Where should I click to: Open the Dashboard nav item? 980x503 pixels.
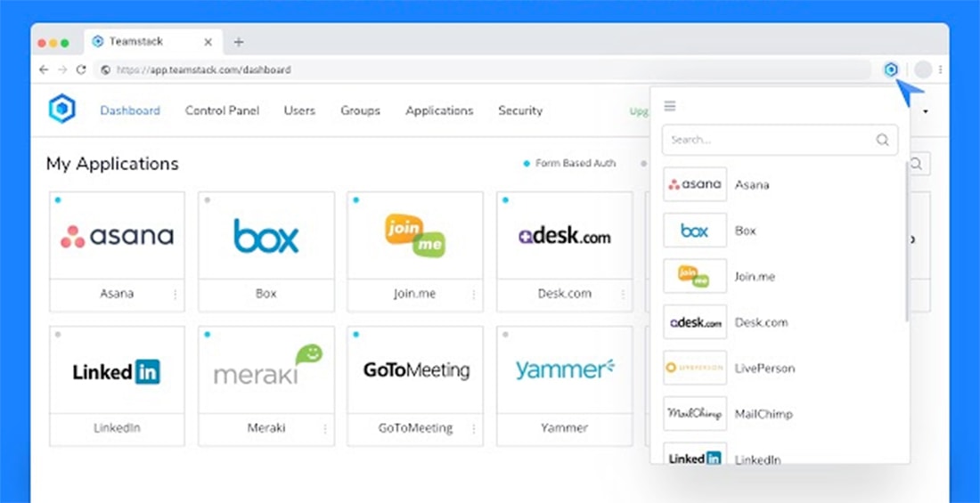click(130, 110)
